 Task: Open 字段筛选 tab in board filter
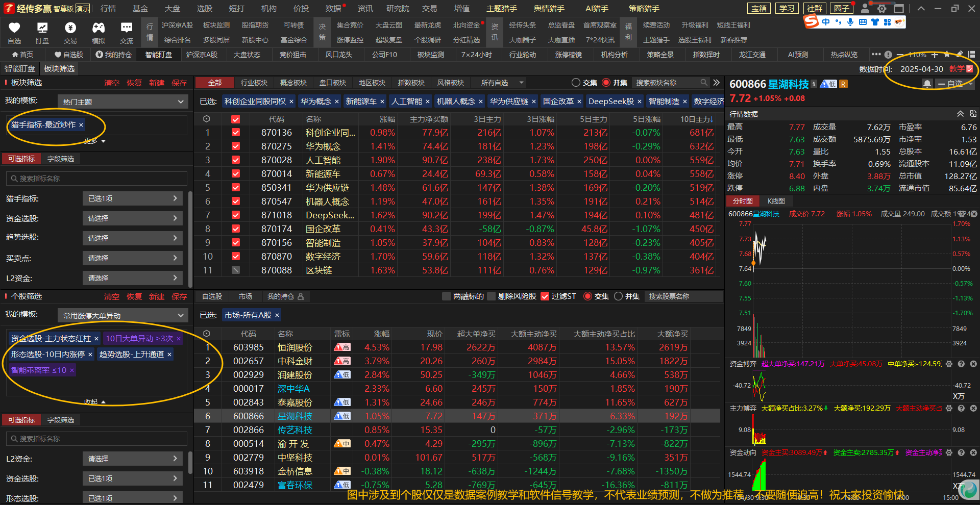click(61, 159)
